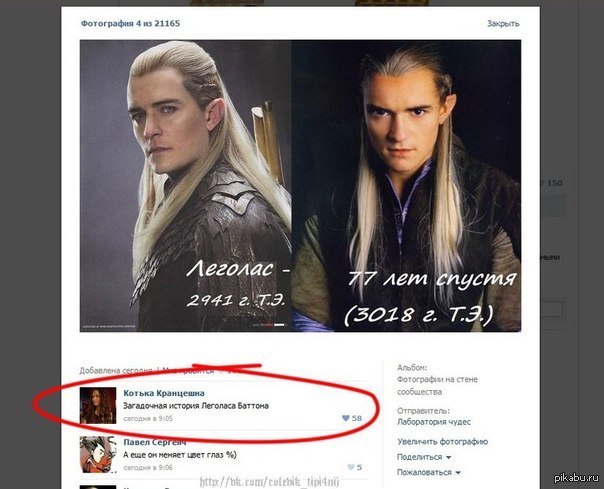Click comment timestamp сегодня в 9:06
The width and height of the screenshot is (604, 489).
[148, 468]
